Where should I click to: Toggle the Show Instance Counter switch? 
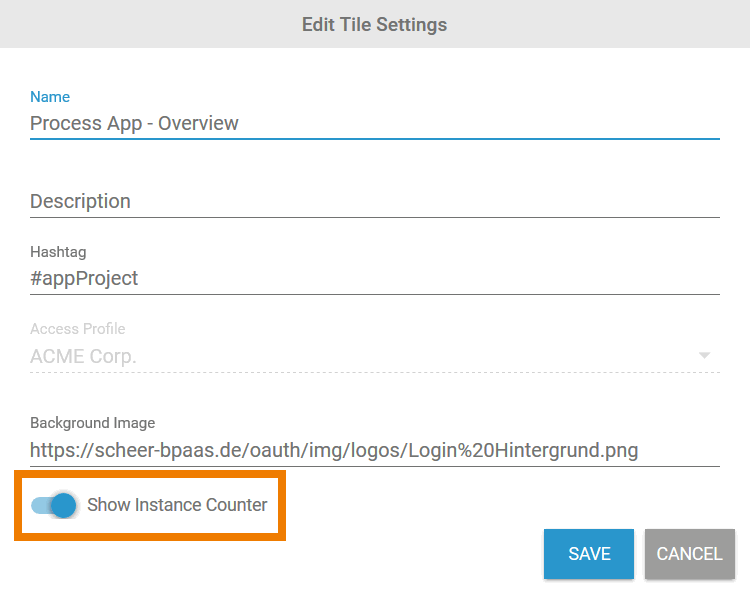(54, 505)
